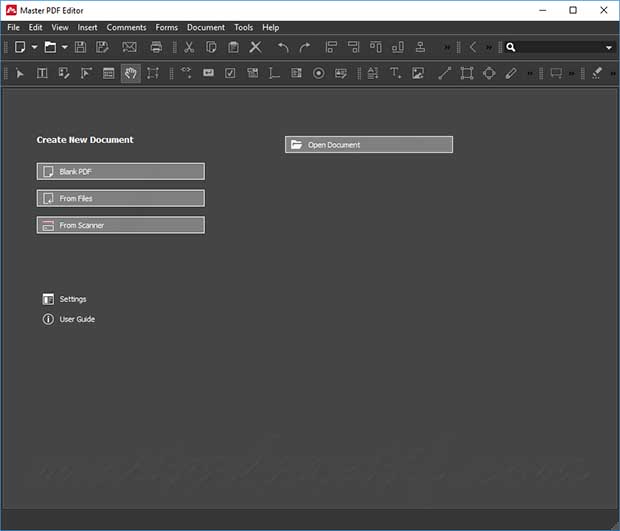Expand the overflow chevron beside the Back arrow

(489, 47)
